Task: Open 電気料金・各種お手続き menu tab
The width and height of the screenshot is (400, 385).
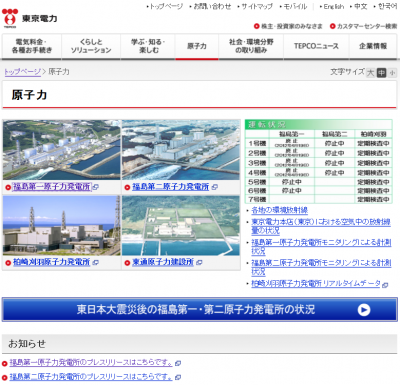Action: pyautogui.click(x=32, y=46)
